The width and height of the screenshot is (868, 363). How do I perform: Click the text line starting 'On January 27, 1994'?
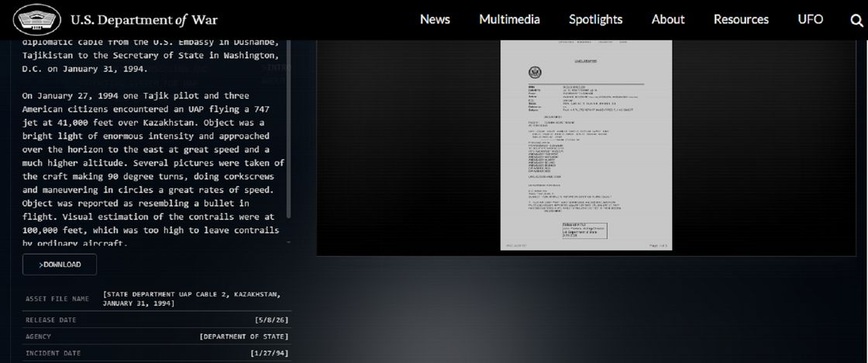pyautogui.click(x=136, y=95)
